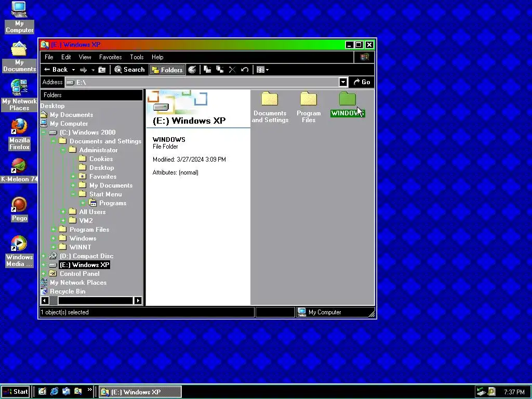Click the Forward arrow button
The width and height of the screenshot is (532, 399).
tap(83, 70)
